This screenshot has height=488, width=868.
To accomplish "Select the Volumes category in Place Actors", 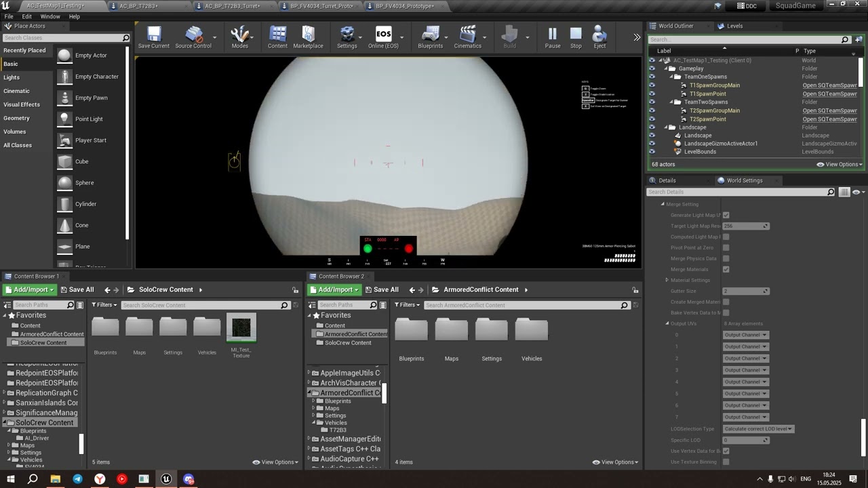I will (x=15, y=131).
